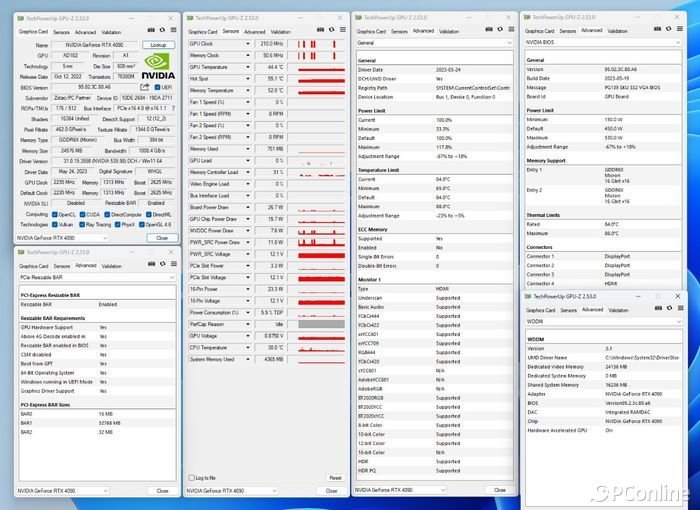This screenshot has width=700, height=510.
Task: Click refresh icon in PCIe Resizable BAR window
Action: point(163,264)
